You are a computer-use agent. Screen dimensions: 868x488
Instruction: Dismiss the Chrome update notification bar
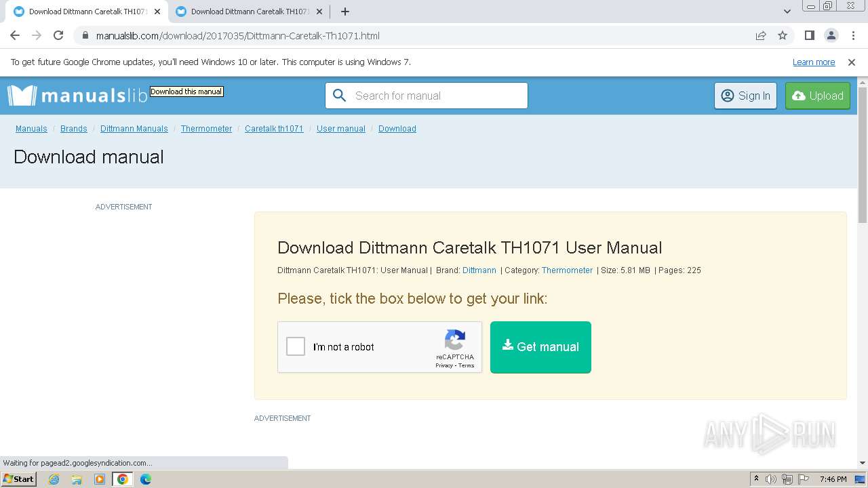(x=852, y=62)
